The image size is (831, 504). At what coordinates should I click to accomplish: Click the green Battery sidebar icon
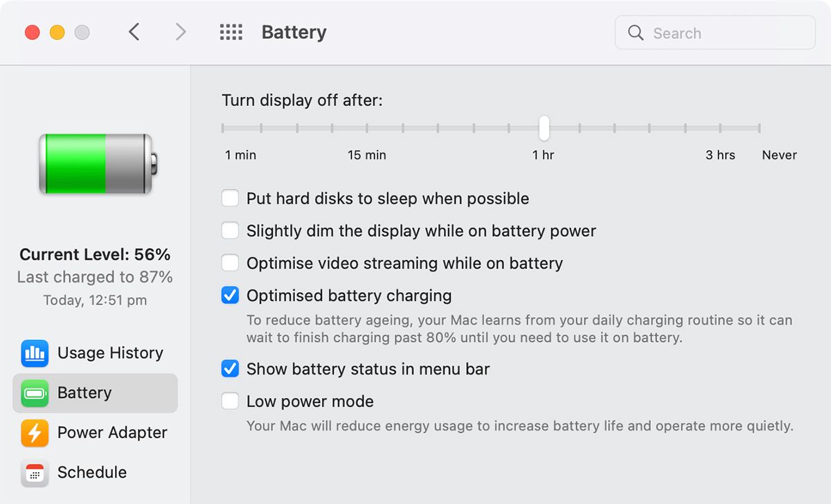tap(35, 393)
